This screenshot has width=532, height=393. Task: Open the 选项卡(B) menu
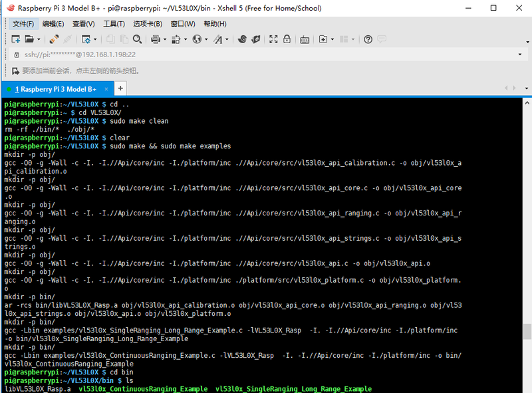point(148,24)
